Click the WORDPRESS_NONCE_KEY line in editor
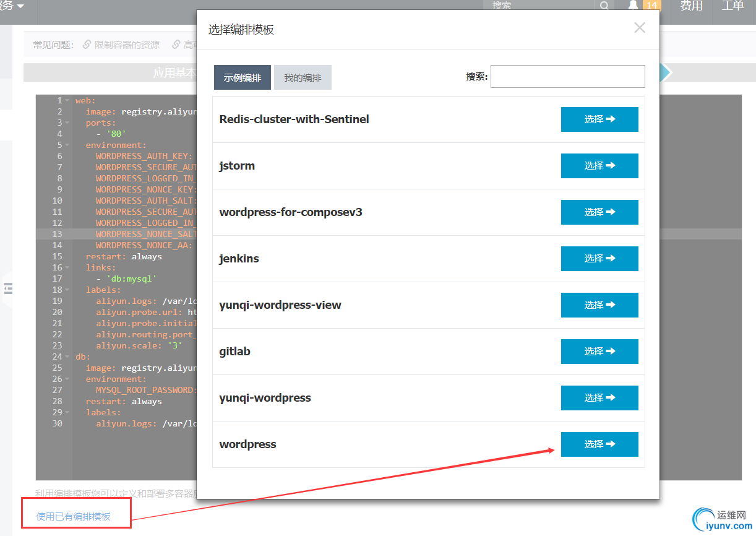Screen dimensions: 756x536 tap(146, 189)
